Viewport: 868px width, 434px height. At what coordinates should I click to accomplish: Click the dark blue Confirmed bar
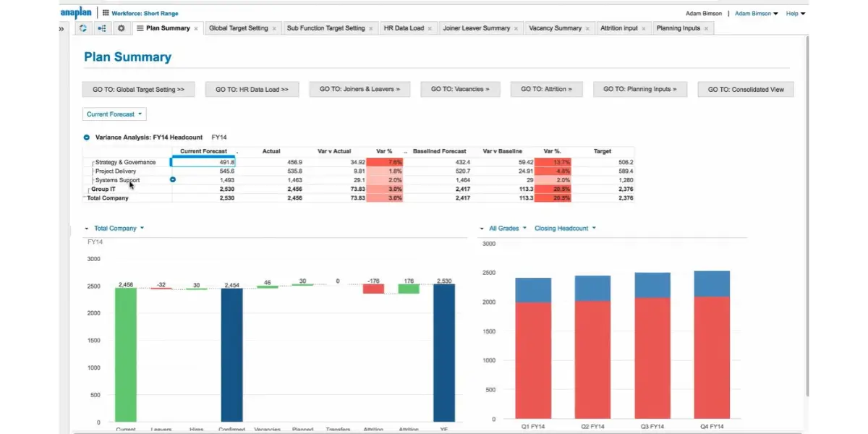click(232, 355)
